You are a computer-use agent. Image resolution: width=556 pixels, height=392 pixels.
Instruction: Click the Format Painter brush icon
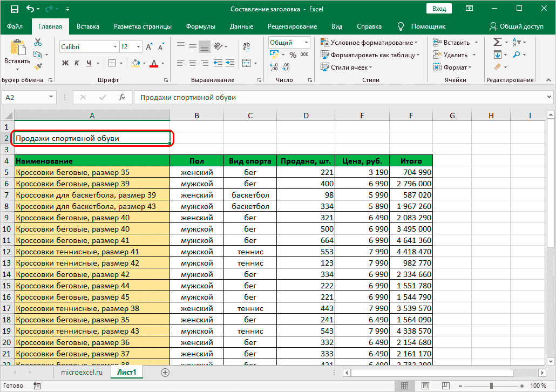pyautogui.click(x=38, y=66)
